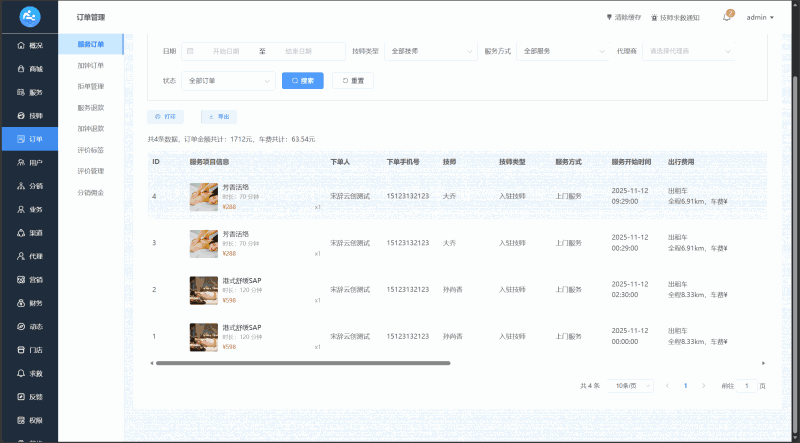Open the 代理商 selection dropdown
The height and width of the screenshot is (443, 800).
point(689,51)
